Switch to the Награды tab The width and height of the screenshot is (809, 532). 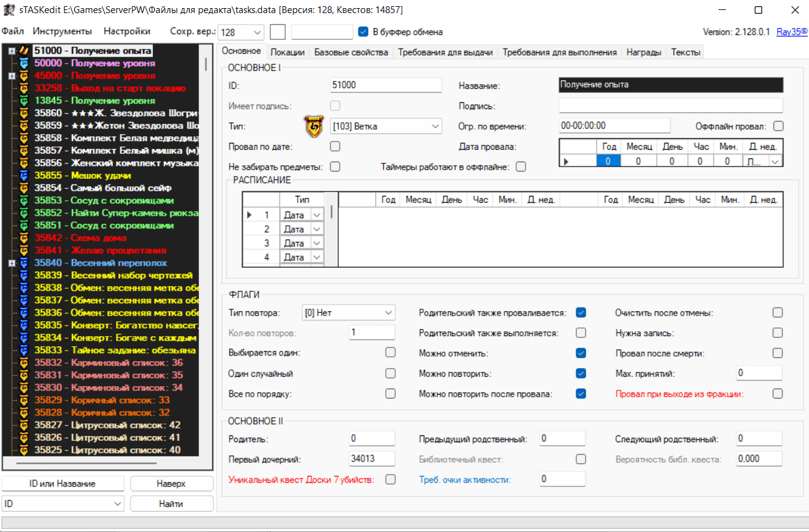[644, 52]
